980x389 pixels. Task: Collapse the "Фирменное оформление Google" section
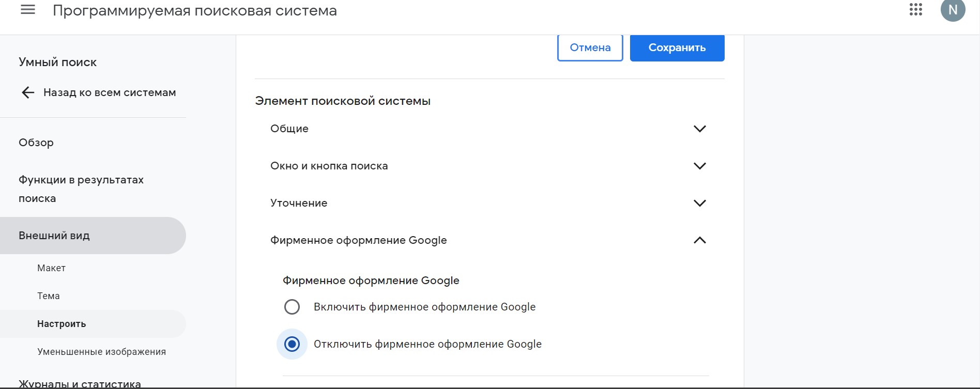699,240
